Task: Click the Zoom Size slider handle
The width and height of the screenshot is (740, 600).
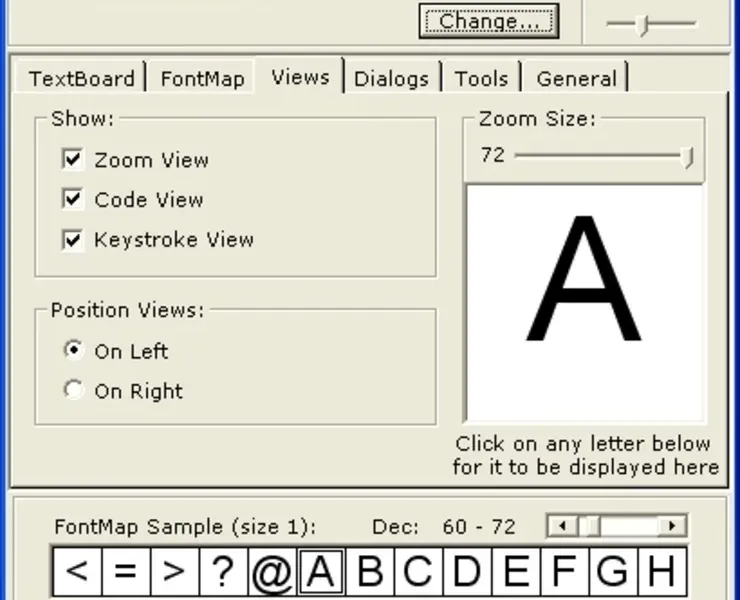Action: [687, 157]
